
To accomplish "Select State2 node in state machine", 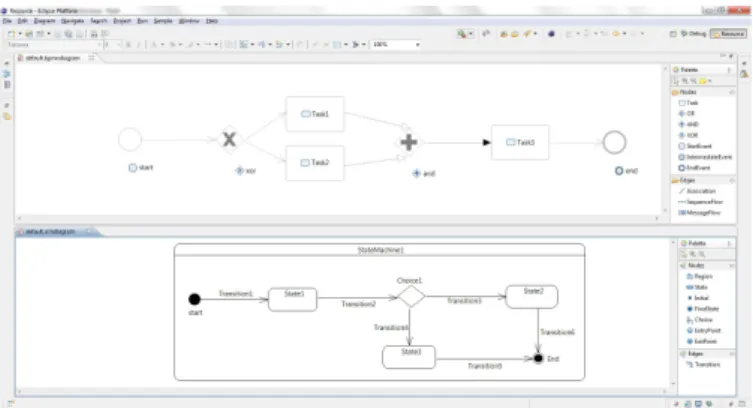I will click(532, 297).
